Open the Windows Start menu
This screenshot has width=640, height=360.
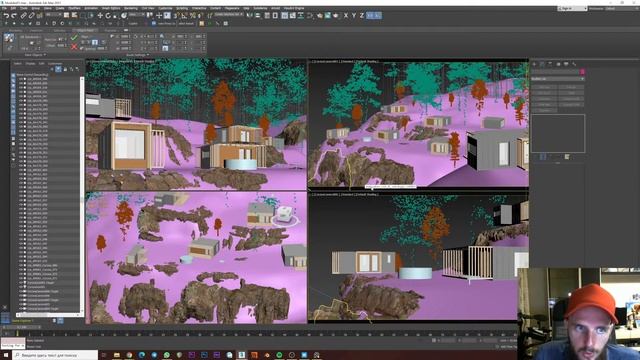[5, 355]
